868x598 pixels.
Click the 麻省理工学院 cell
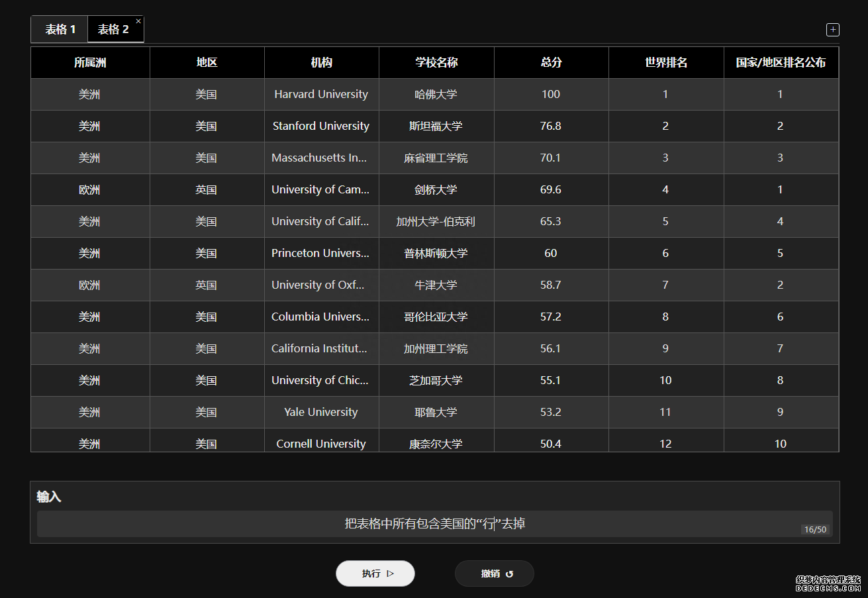[x=436, y=158]
